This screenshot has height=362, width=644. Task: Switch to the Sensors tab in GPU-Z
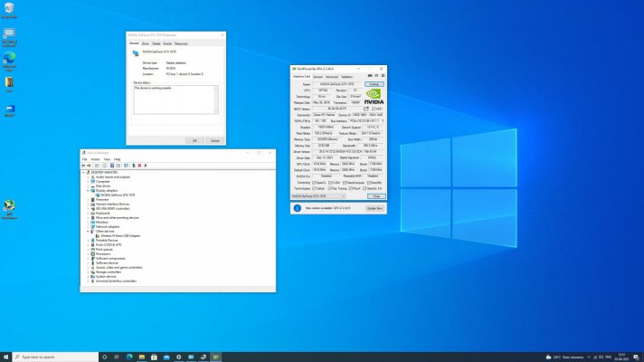(x=317, y=77)
